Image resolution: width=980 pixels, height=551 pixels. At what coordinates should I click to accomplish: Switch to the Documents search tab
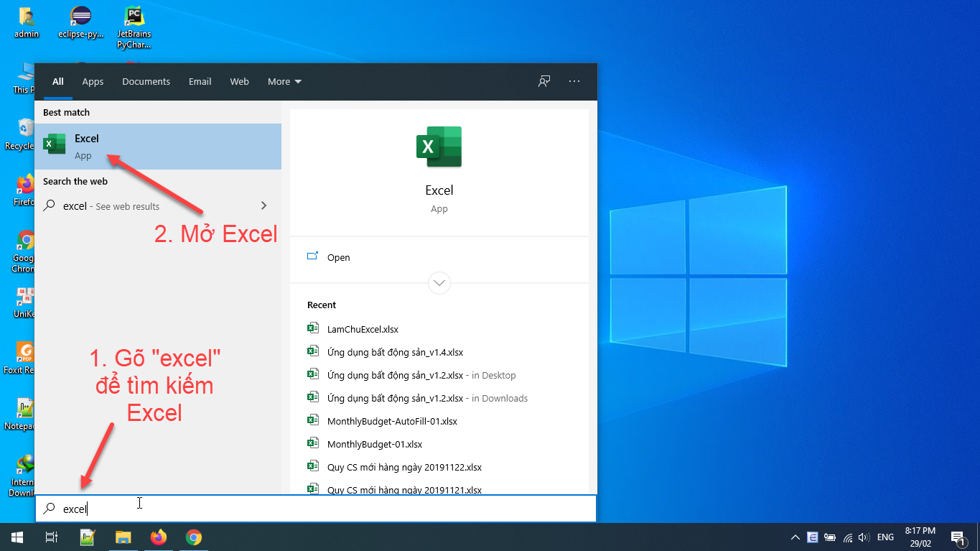click(x=146, y=81)
